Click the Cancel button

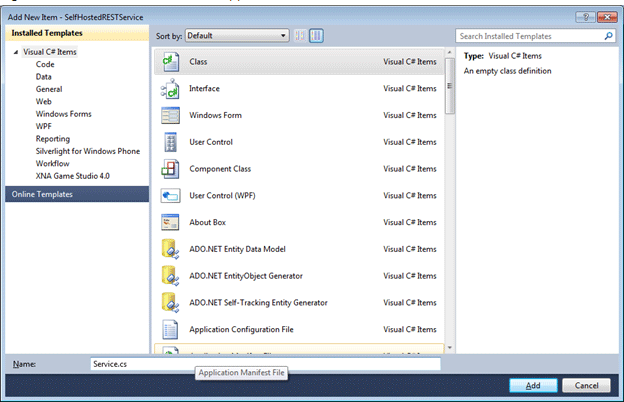[x=586, y=385]
